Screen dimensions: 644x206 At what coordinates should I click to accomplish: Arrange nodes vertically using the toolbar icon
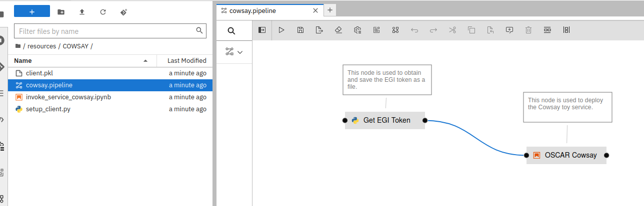pos(566,30)
